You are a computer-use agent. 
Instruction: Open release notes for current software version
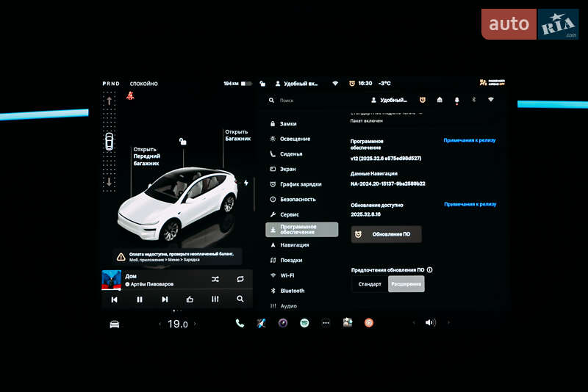(x=470, y=140)
